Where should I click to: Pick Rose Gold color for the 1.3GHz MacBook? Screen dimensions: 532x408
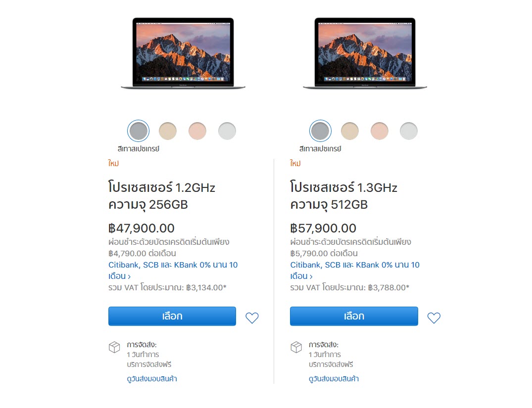tap(380, 131)
